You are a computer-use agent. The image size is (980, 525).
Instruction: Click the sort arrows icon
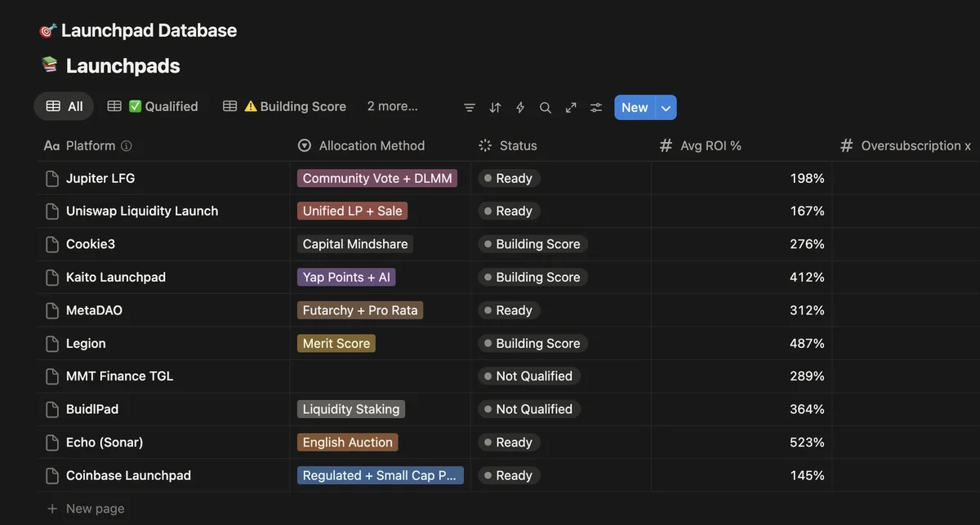[495, 108]
